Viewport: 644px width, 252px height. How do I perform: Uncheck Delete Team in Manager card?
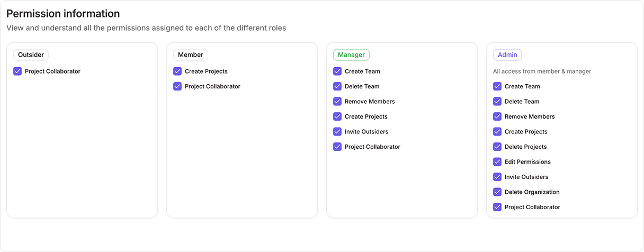point(337,86)
